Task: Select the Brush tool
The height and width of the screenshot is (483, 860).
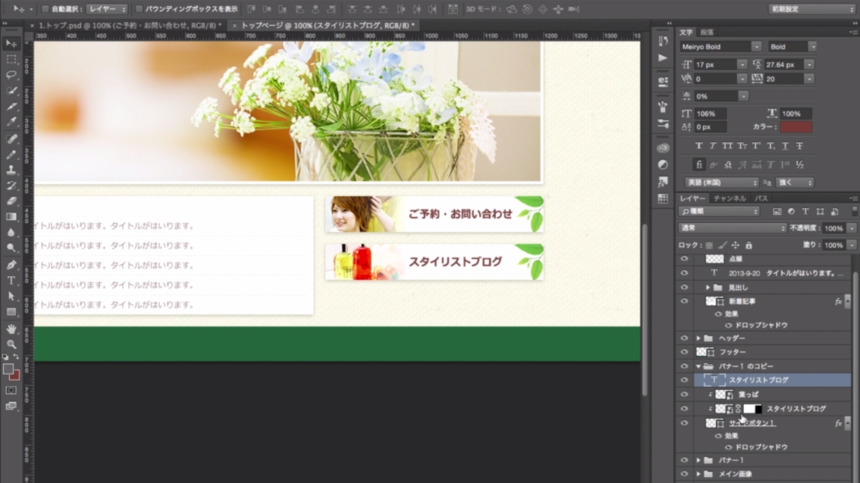Action: [11, 155]
